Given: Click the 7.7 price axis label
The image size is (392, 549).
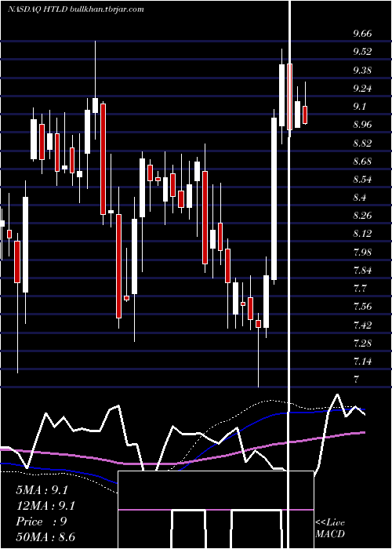Looking at the screenshot, I should pyautogui.click(x=360, y=289).
